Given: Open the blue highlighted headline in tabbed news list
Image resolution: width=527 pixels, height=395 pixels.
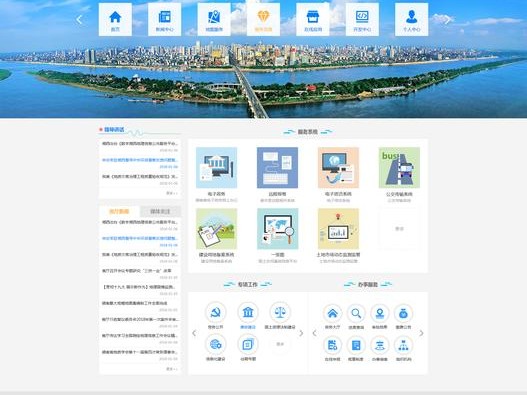Looking at the screenshot, I should click(140, 238).
